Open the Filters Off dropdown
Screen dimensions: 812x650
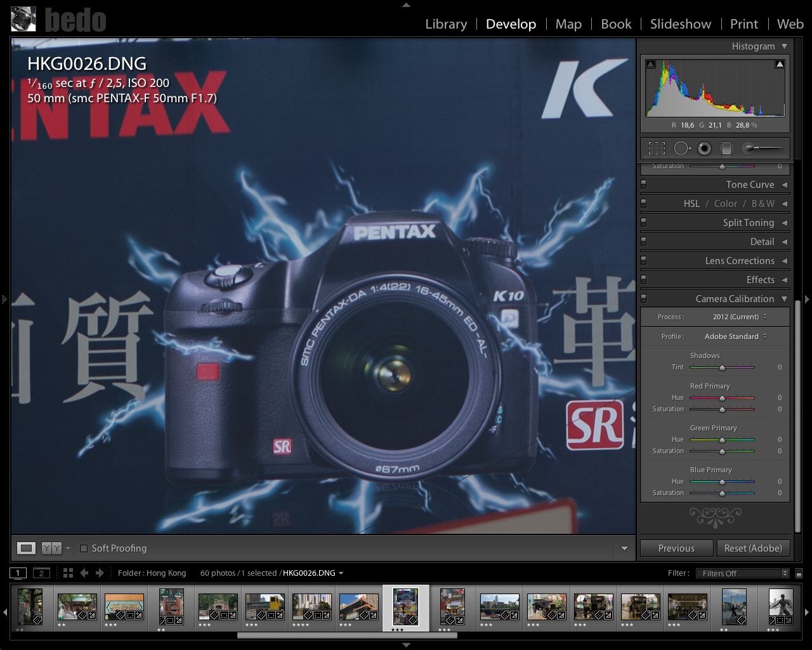742,573
